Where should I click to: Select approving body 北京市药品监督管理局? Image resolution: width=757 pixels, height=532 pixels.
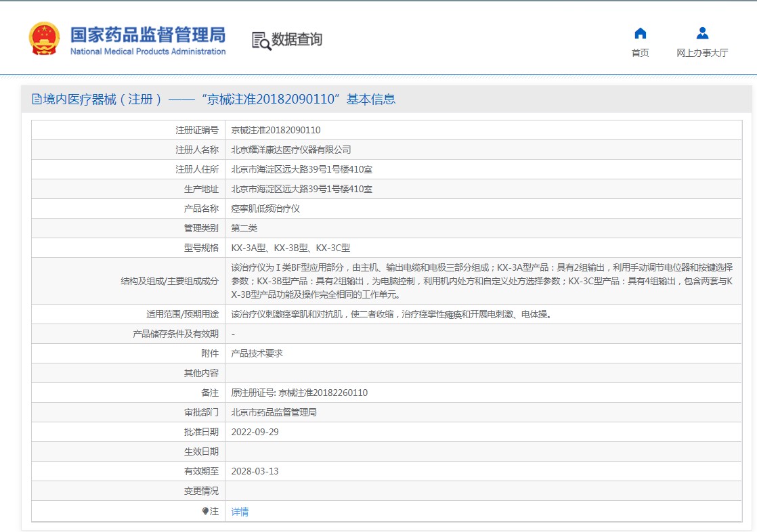(x=274, y=412)
